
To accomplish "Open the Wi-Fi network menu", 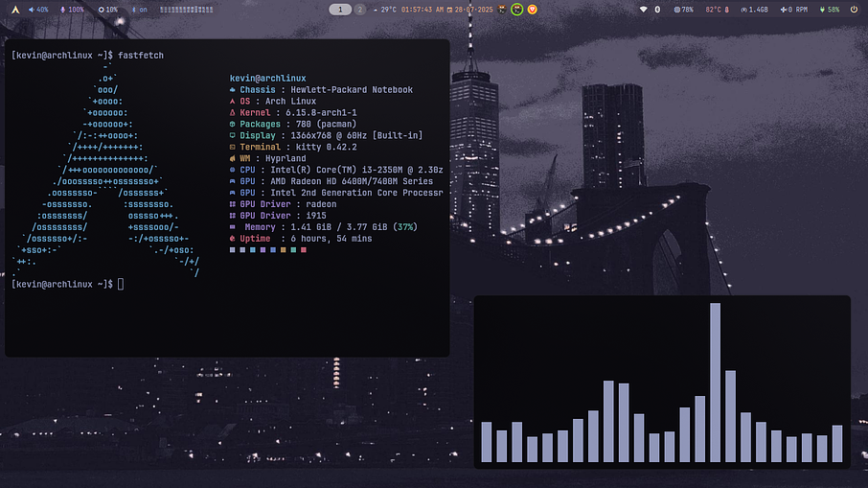I will tap(643, 10).
